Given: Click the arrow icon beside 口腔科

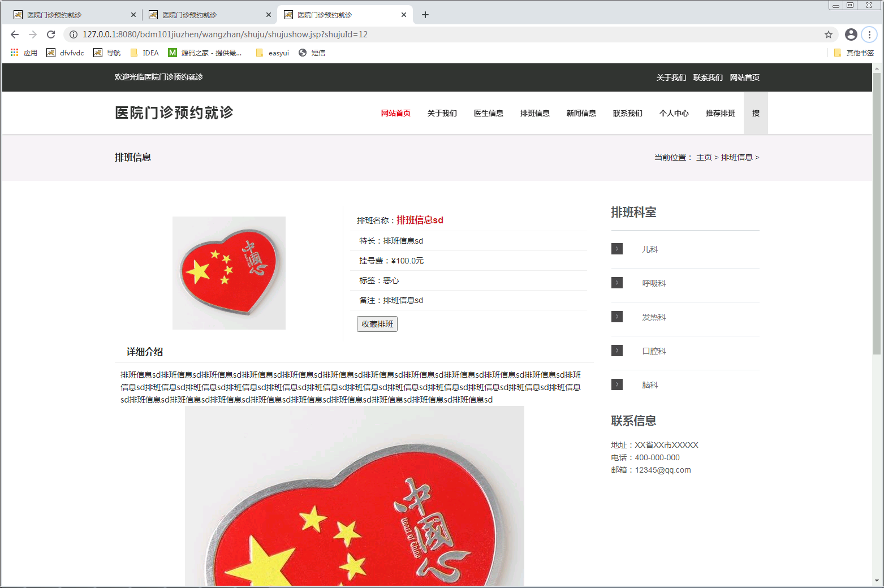Looking at the screenshot, I should click(x=617, y=351).
